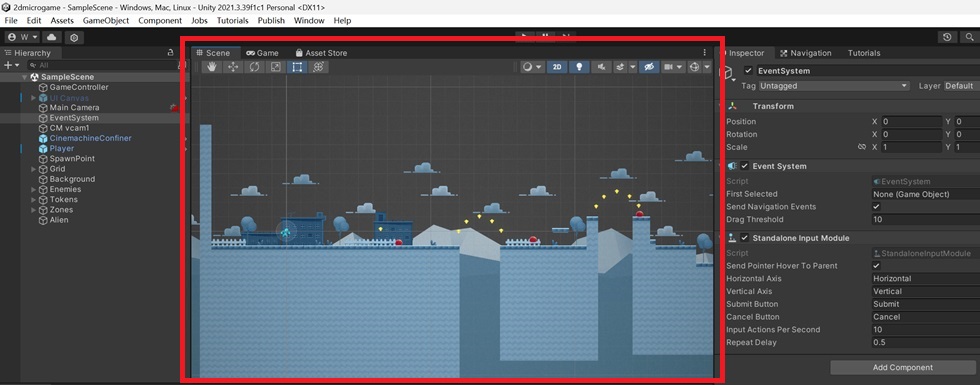Click the Transform component icon

[x=732, y=106]
